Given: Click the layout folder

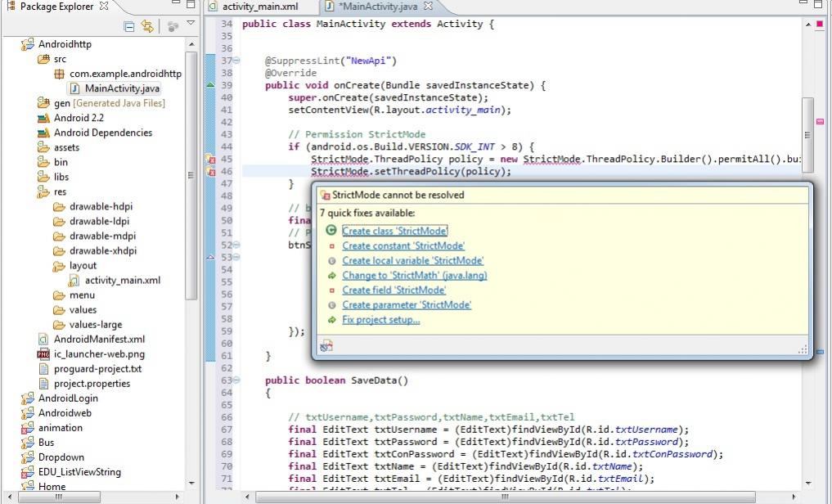Looking at the screenshot, I should tap(83, 265).
